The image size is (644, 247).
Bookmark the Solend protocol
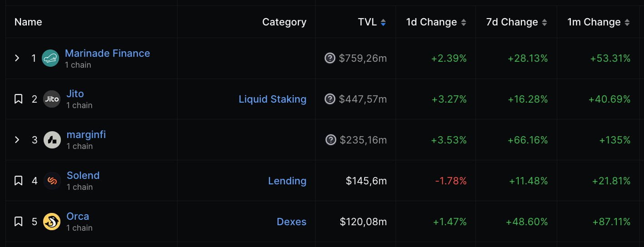(18, 181)
